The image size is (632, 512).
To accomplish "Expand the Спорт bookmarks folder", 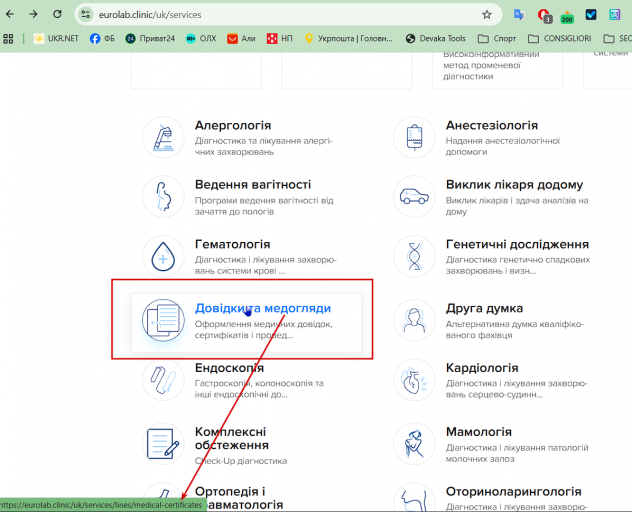I will tap(497, 39).
